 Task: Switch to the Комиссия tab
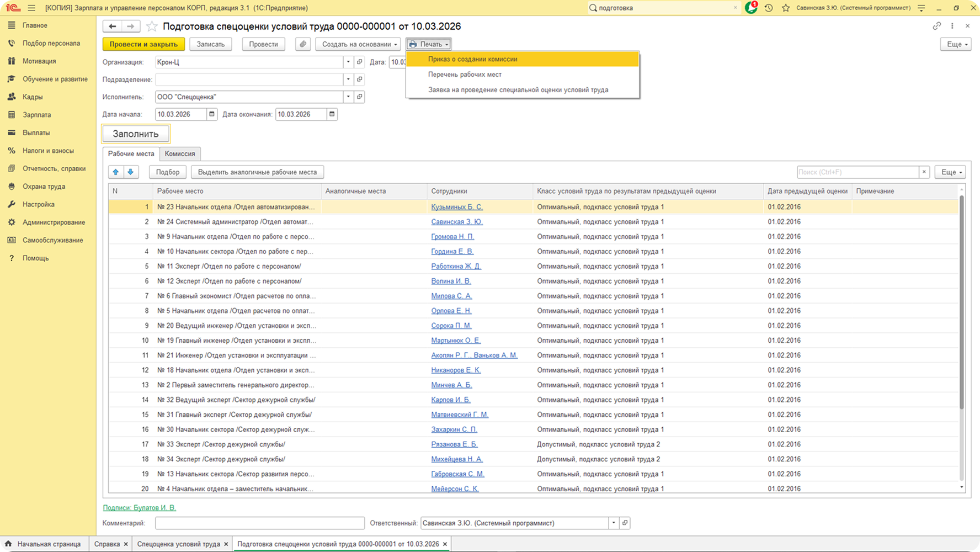coord(180,153)
